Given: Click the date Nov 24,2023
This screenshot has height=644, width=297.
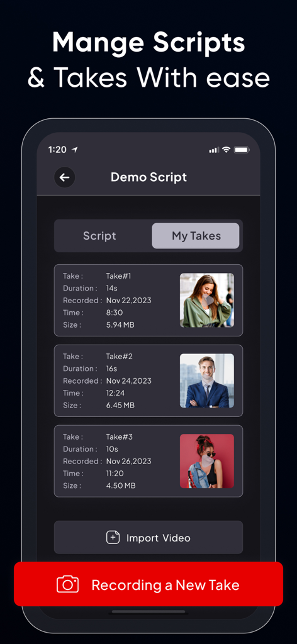Looking at the screenshot, I should point(128,381).
